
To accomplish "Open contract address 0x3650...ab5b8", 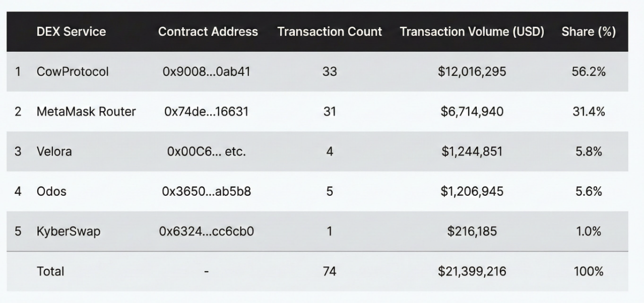I will click(207, 191).
